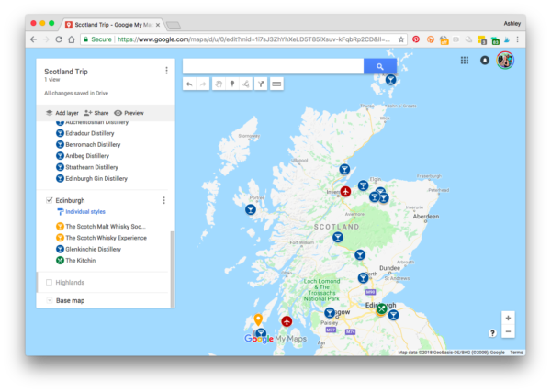Zoom out on the map with minus
Screen dimensions: 551x392
(x=508, y=331)
